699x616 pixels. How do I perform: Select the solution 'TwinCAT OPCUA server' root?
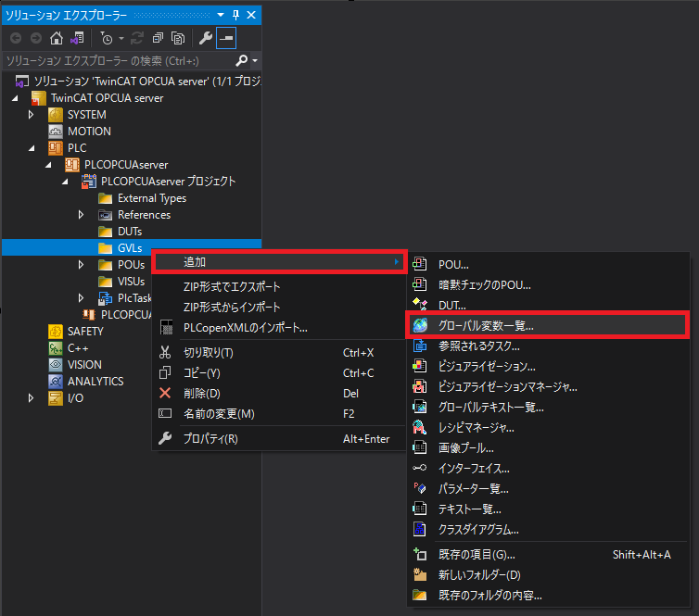pos(147,82)
